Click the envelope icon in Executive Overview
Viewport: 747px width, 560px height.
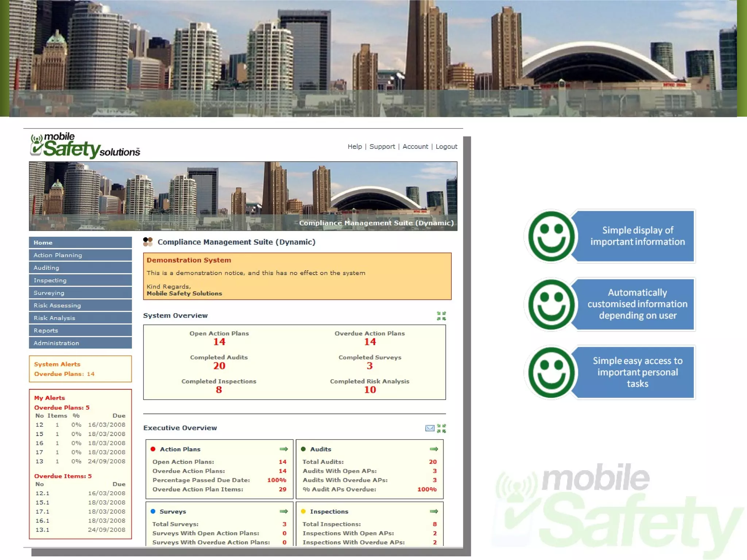tap(430, 428)
